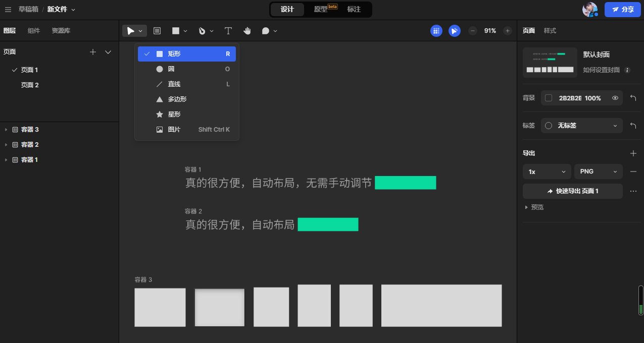Toggle background visibility eye icon

(615, 98)
